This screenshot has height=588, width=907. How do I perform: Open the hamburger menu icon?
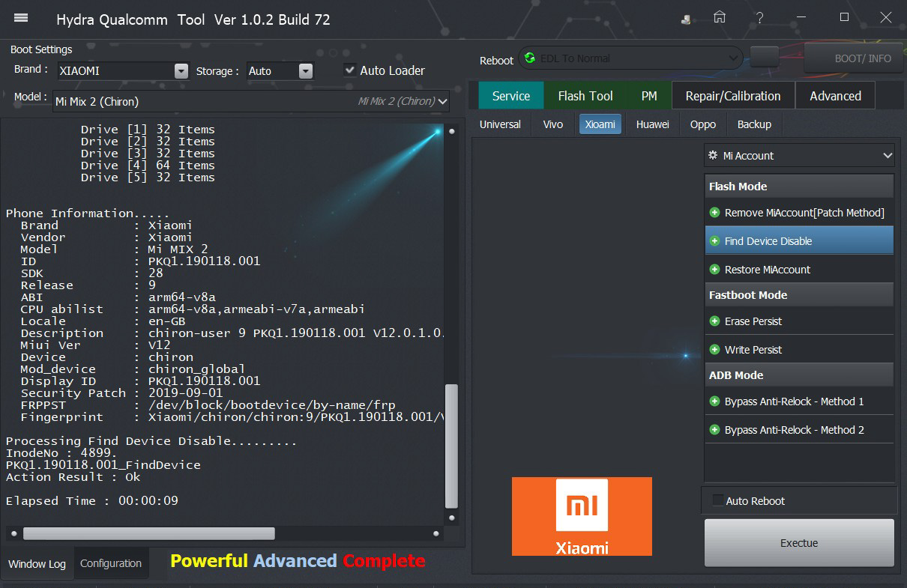pos(21,18)
